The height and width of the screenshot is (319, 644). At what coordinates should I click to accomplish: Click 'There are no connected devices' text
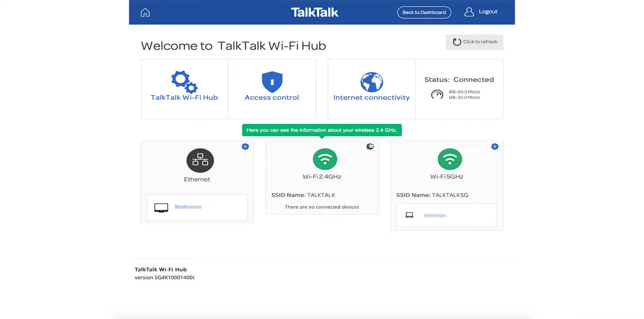(322, 207)
